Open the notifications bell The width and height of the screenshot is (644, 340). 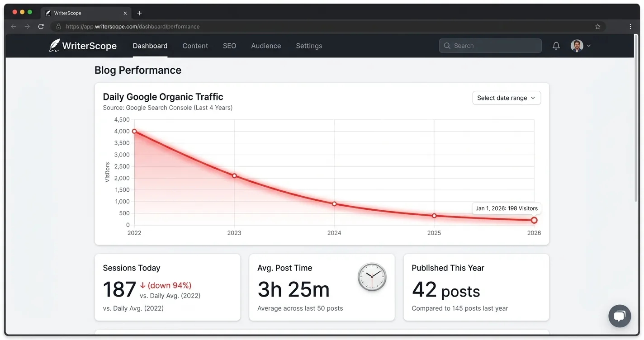click(x=556, y=45)
